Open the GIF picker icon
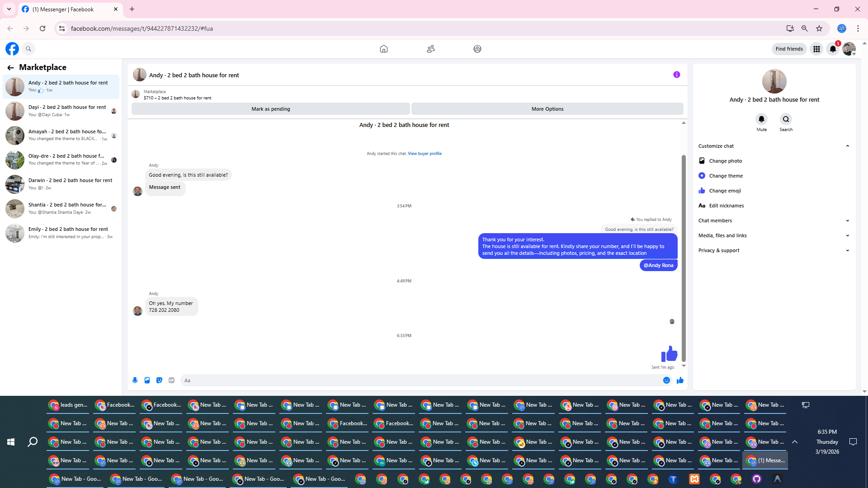868x488 pixels. point(171,380)
